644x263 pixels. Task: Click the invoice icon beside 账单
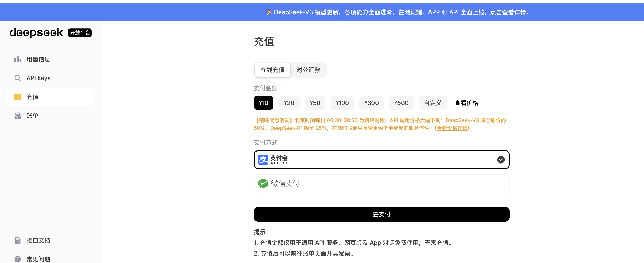(17, 116)
